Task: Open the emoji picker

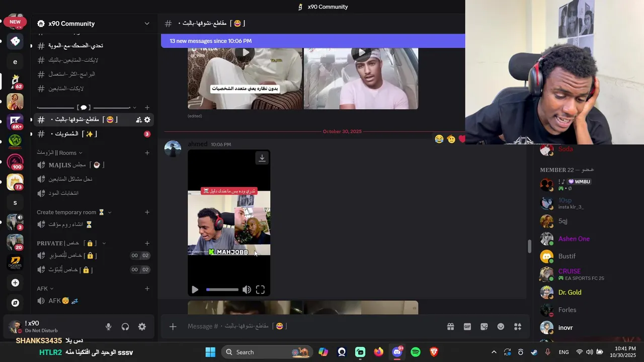Action: [x=501, y=327]
